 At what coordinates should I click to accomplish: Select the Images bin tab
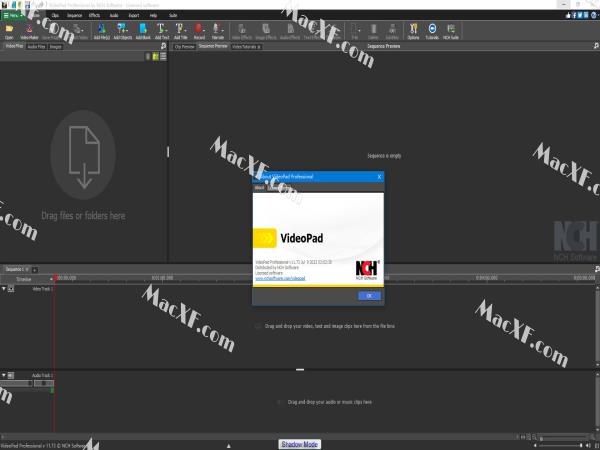pos(55,46)
